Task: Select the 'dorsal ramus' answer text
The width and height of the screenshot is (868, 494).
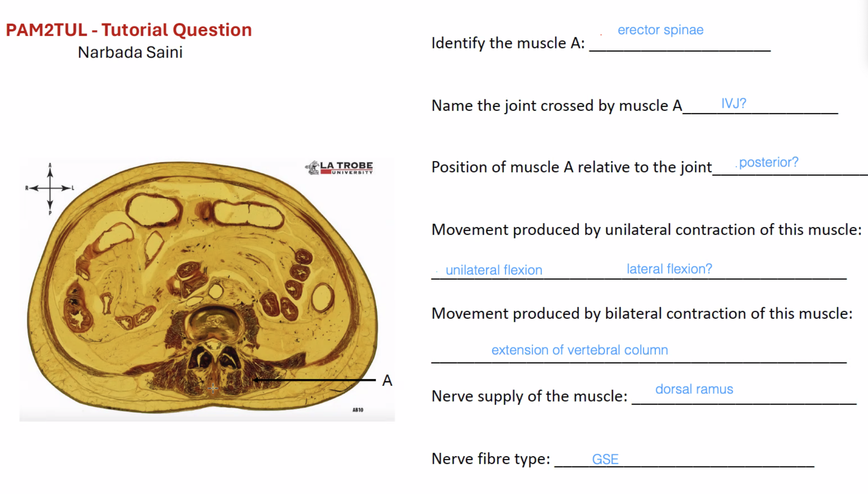Action: tap(694, 389)
